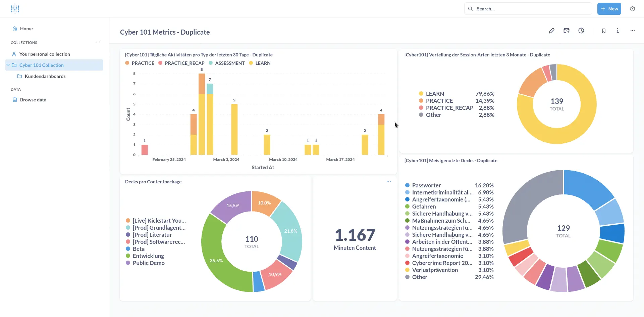The height and width of the screenshot is (317, 644).
Task: Toggle PRACTICE_RECAP series in bar chart legend
Action: [x=181, y=63]
